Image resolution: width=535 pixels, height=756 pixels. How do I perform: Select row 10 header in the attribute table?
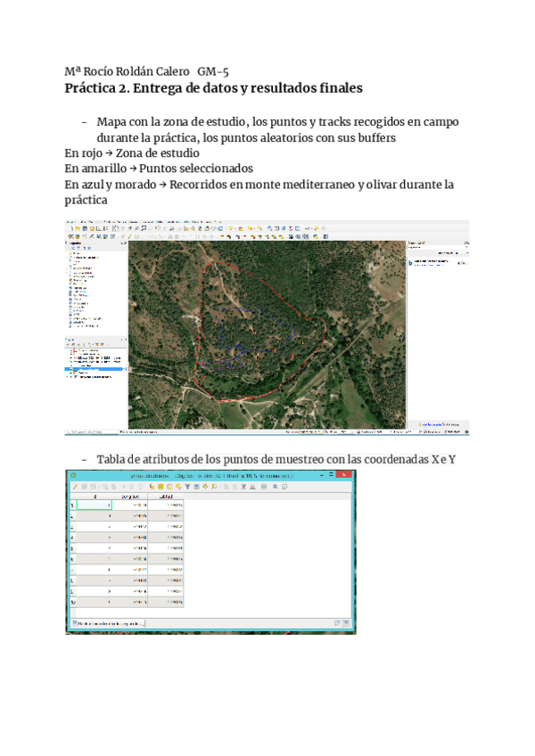point(71,603)
